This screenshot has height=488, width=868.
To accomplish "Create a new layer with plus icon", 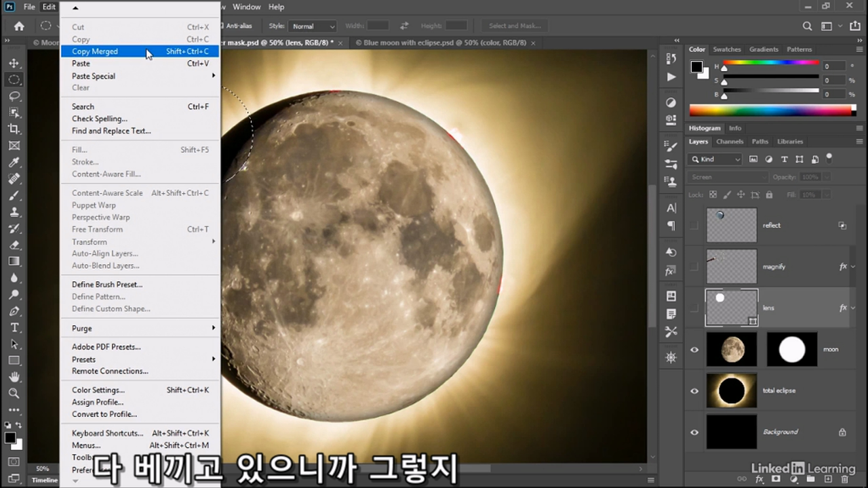I will tap(827, 479).
